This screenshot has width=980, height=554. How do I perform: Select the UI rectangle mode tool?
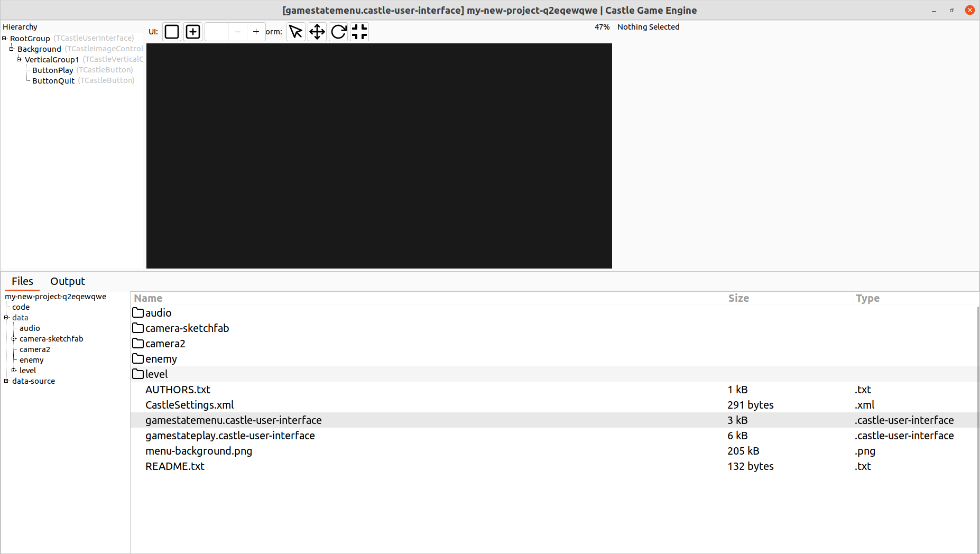(171, 32)
